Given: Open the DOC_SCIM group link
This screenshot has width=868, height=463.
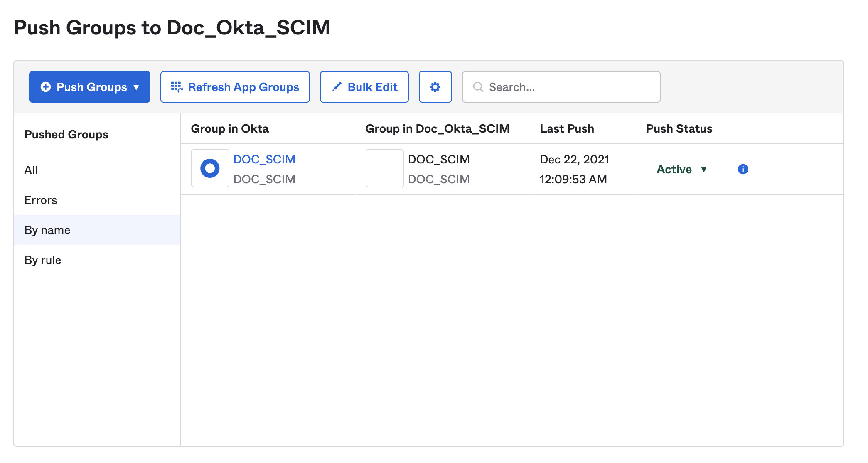Looking at the screenshot, I should (264, 159).
